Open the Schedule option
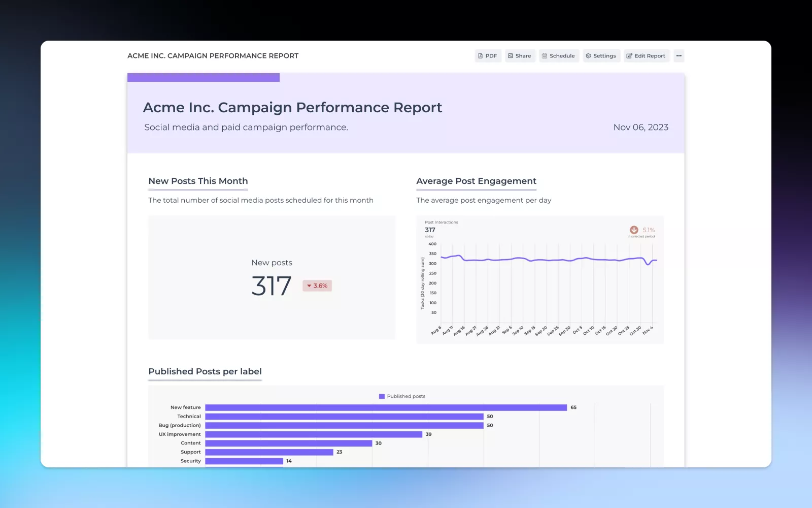 [558, 56]
